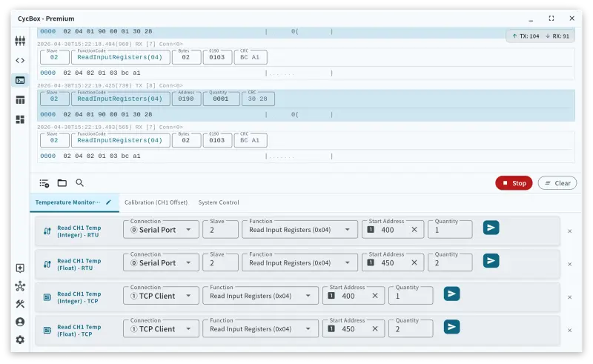Click the search magnifier icon above tabs
Screen dimensions: 593x364
79,183
